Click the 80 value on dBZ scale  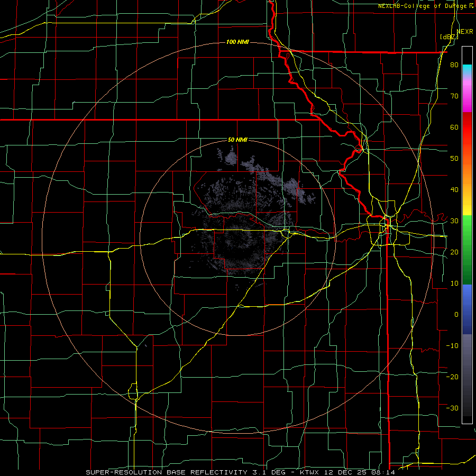[x=454, y=65]
